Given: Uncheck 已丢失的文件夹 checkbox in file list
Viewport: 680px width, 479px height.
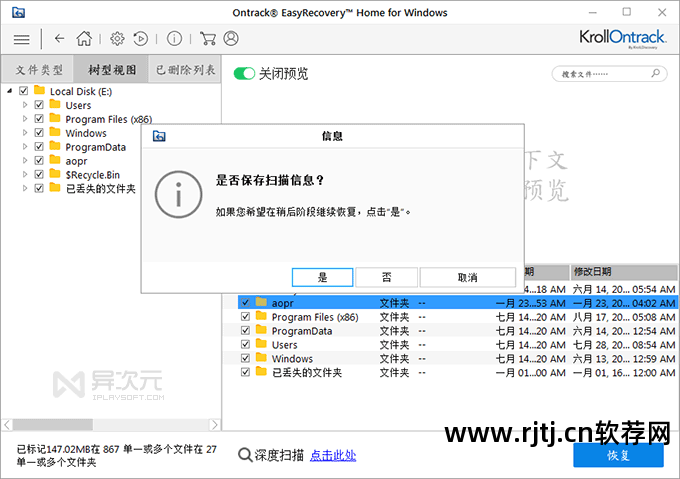Looking at the screenshot, I should coord(245,372).
